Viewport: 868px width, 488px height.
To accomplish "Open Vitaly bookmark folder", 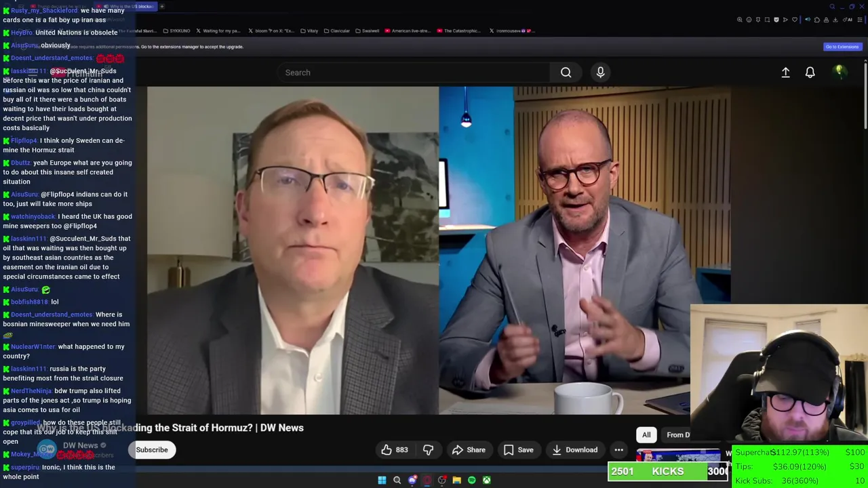I will 309,30.
